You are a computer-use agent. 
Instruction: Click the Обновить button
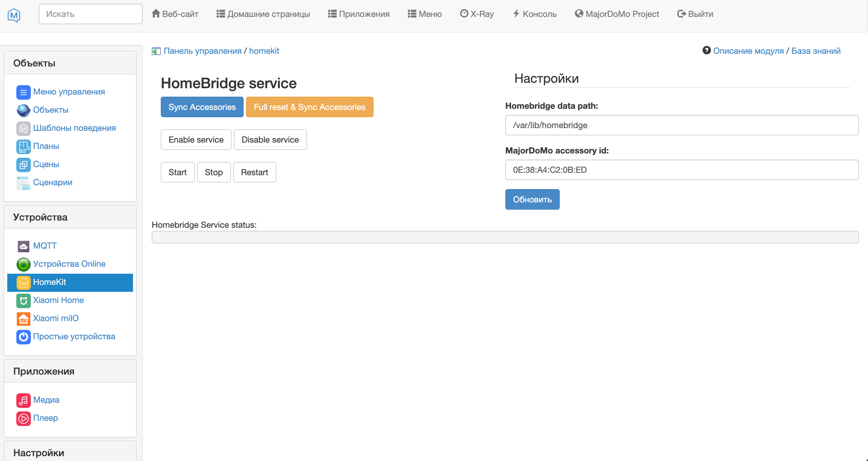pos(532,199)
